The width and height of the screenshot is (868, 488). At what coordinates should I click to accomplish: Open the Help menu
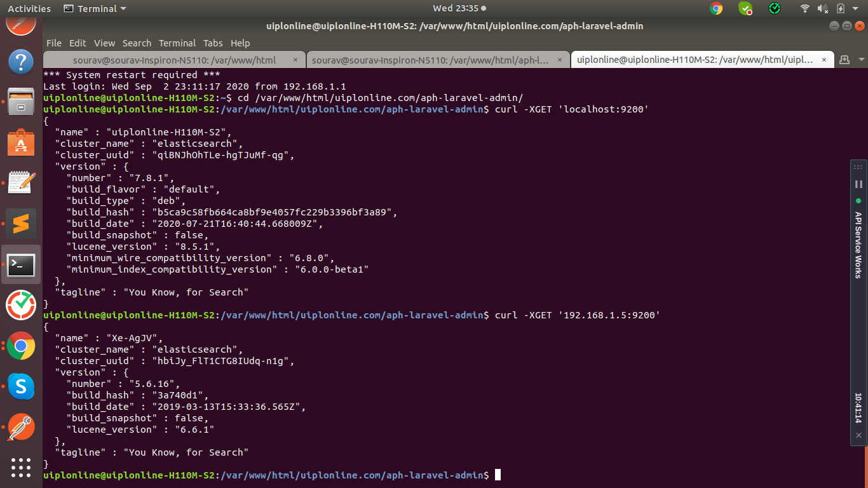pos(240,43)
